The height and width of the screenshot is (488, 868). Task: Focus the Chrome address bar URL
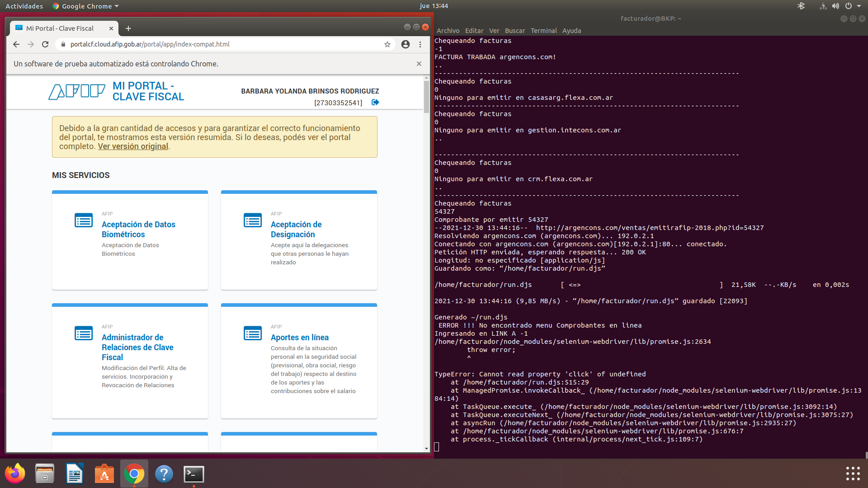(150, 44)
